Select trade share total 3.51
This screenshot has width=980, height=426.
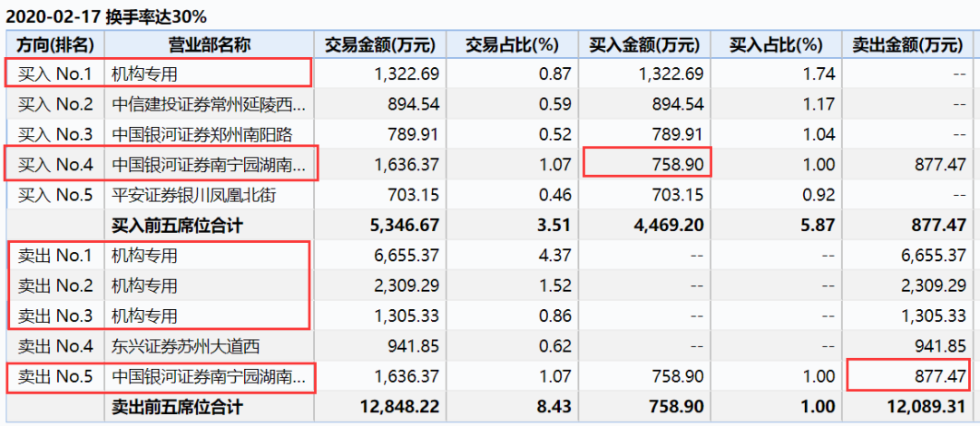[x=555, y=226]
